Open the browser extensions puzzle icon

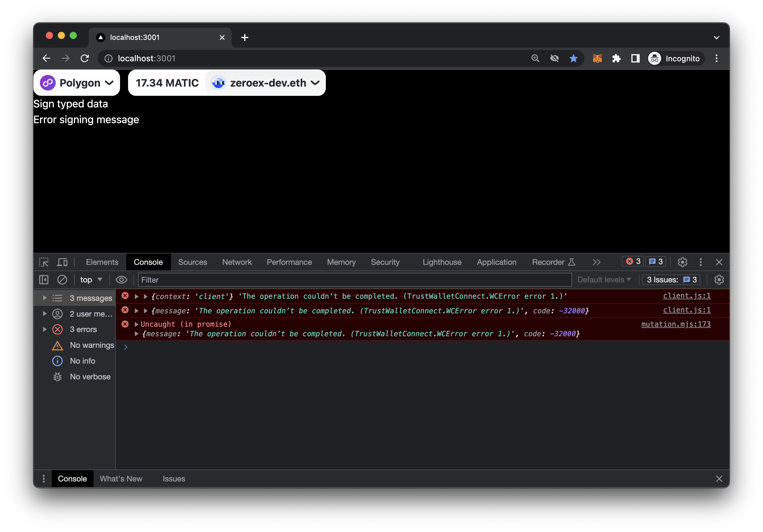coord(616,58)
